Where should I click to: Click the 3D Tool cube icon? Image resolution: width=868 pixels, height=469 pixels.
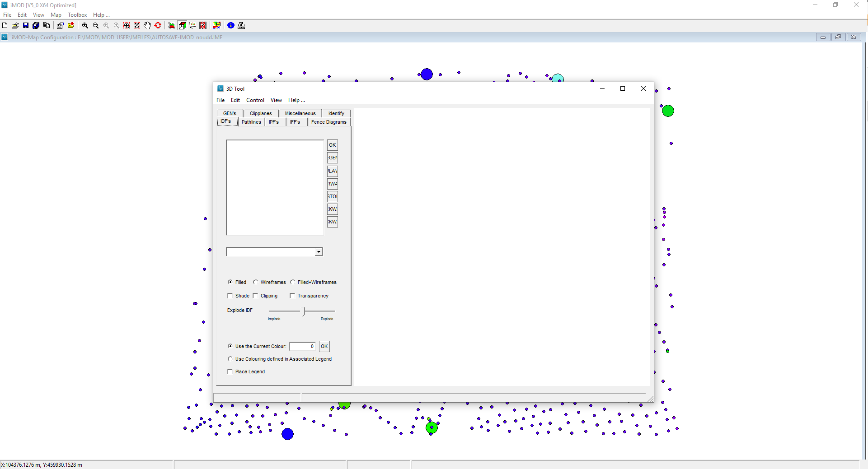tap(183, 26)
